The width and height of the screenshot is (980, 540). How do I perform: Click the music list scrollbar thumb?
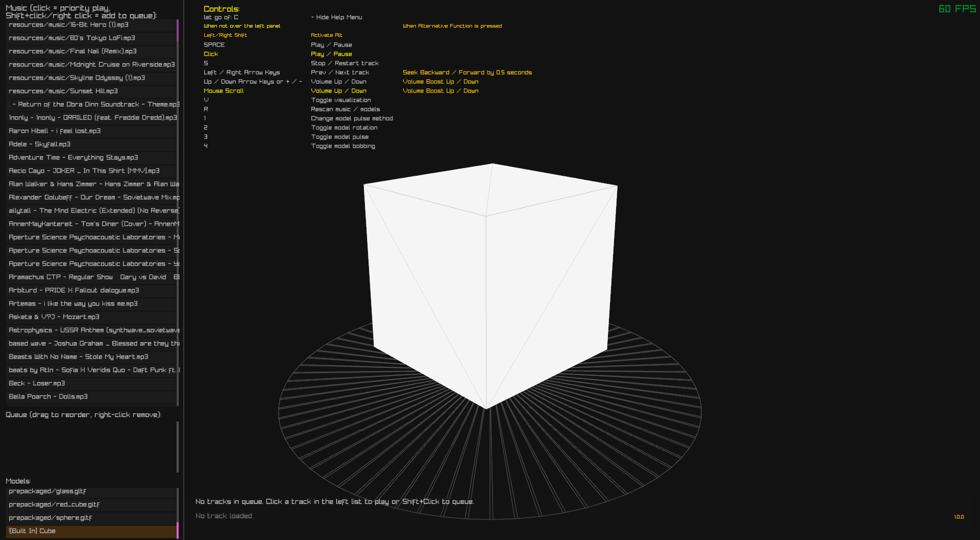coord(178,31)
